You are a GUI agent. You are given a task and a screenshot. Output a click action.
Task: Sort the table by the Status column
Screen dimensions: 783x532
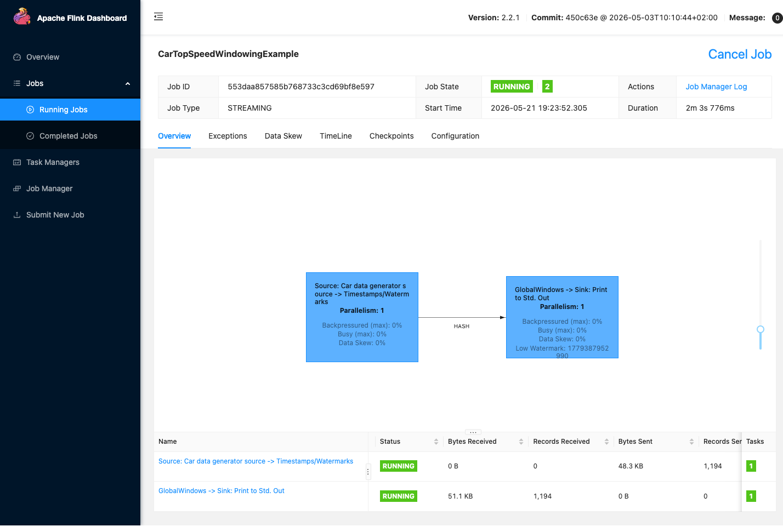[436, 442]
